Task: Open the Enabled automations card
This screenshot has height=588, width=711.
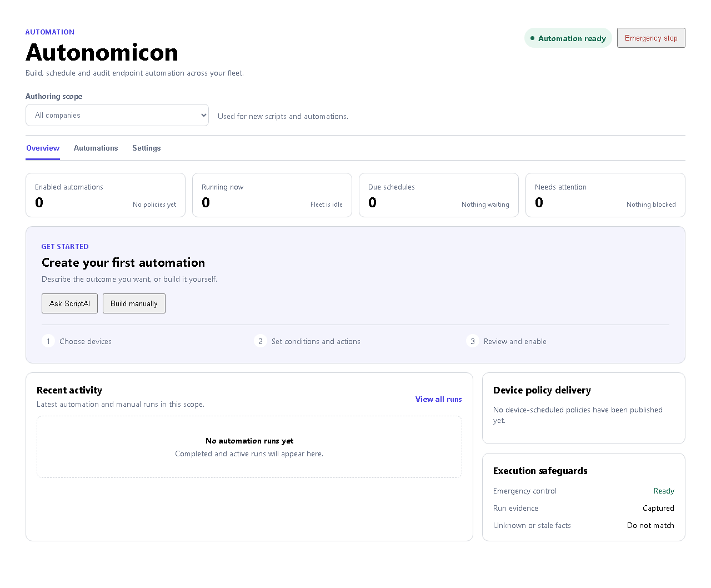Action: coord(106,195)
